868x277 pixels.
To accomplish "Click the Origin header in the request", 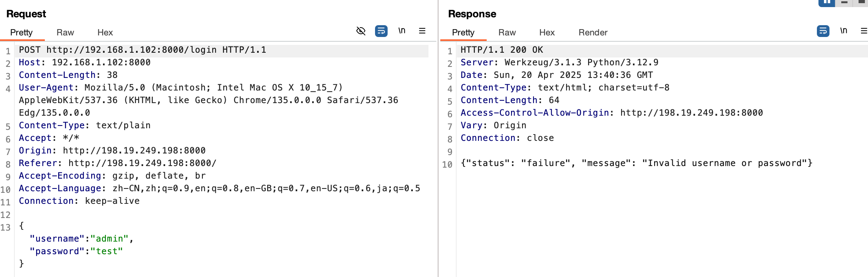I will coord(112,151).
